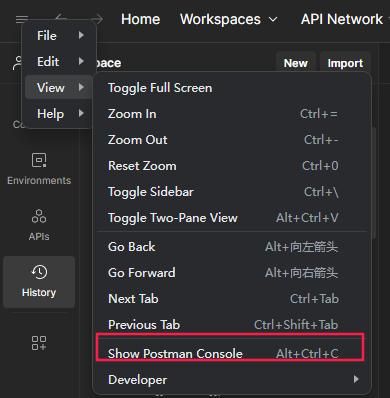This screenshot has height=398, width=390.
Task: Choose Zoom Out from View menu
Action: point(232,140)
